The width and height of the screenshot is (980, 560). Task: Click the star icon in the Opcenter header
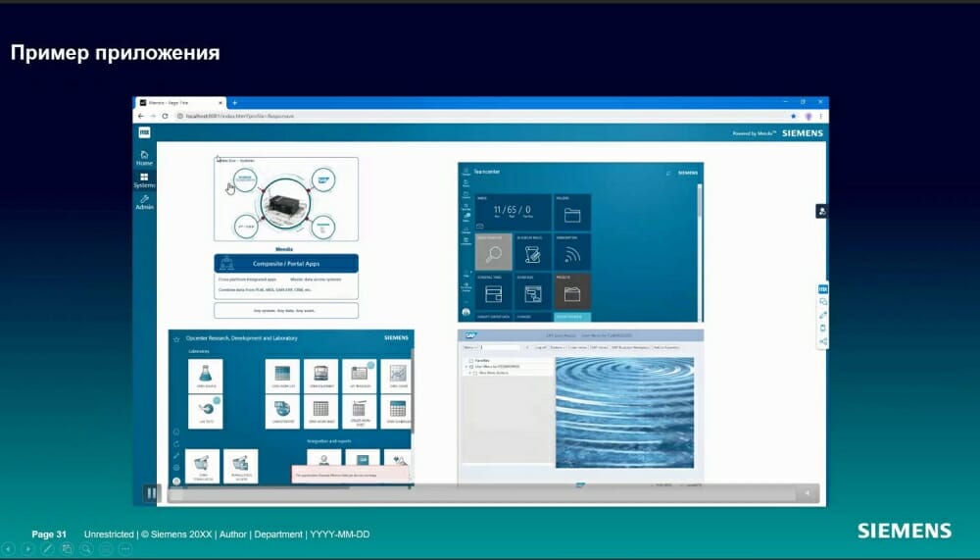tap(176, 338)
